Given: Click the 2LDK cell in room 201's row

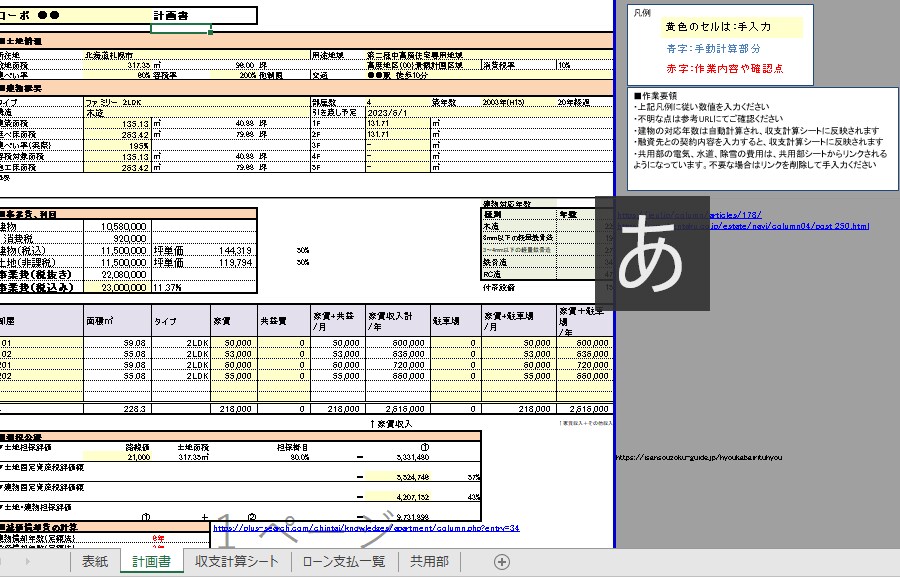Looking at the screenshot, I should 181,365.
